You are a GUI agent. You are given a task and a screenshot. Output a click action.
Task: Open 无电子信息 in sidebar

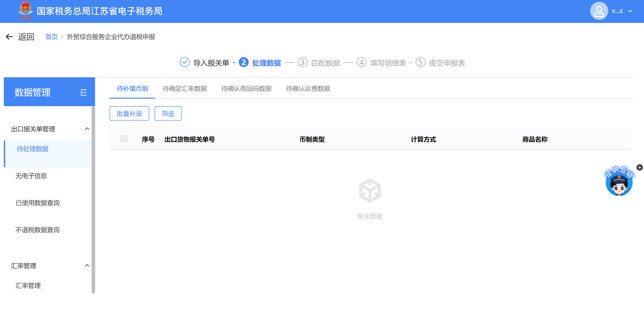(x=31, y=176)
